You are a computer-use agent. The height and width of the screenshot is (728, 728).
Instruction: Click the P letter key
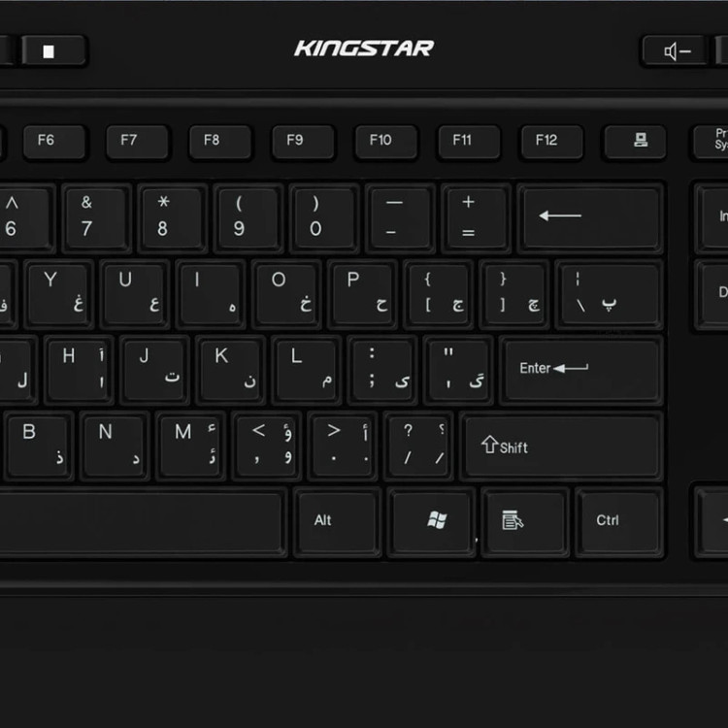pos(363,294)
